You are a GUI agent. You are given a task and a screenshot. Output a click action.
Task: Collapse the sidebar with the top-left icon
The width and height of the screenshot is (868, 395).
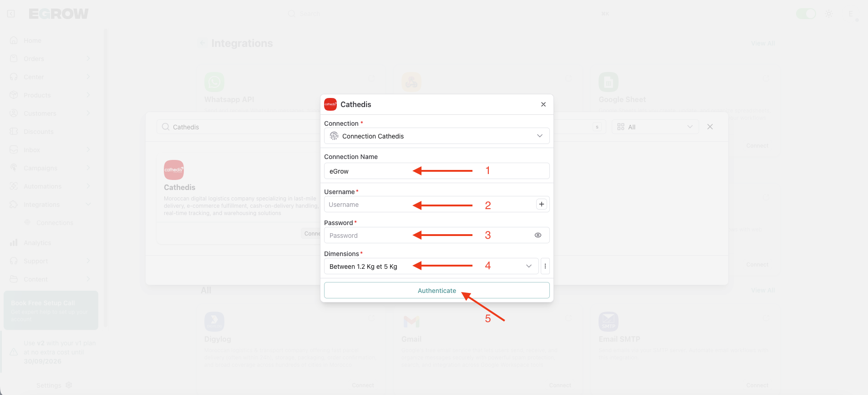pos(11,14)
